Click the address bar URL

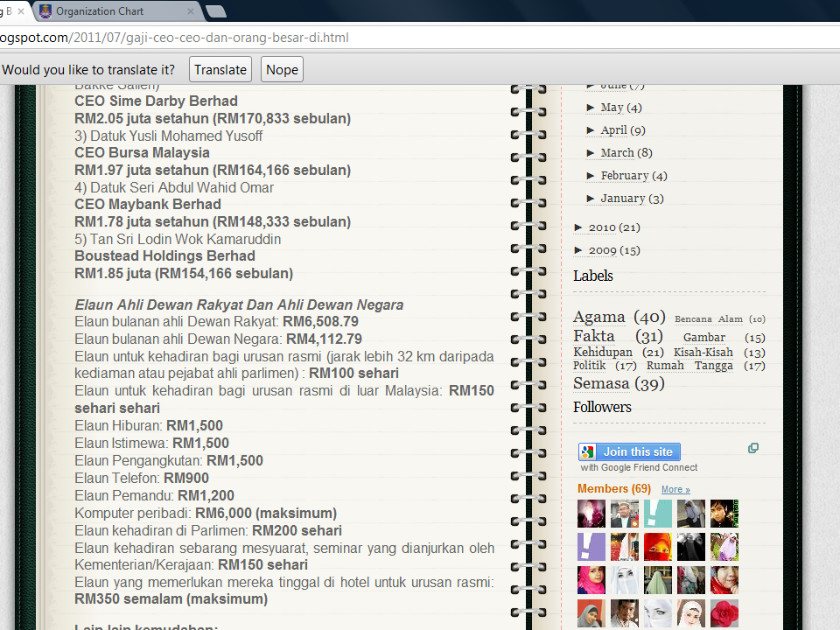coord(174,38)
